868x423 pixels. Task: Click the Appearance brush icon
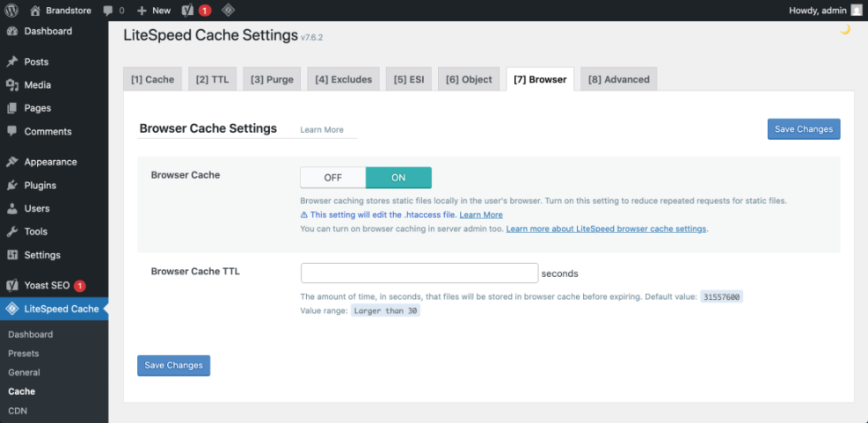pos(12,162)
